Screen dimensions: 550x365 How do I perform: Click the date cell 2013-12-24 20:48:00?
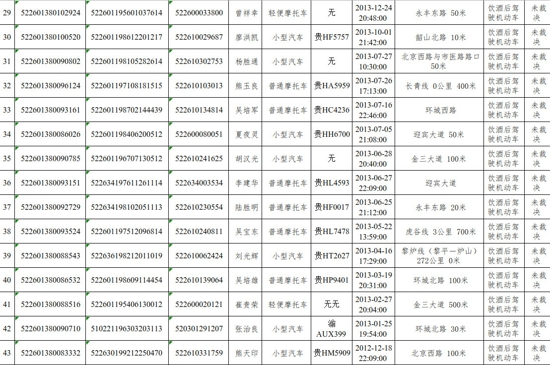point(374,13)
